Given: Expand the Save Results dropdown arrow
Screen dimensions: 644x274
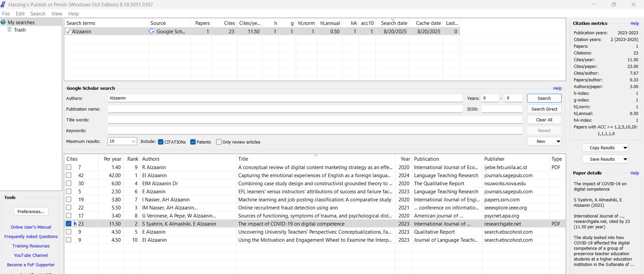Looking at the screenshot, I should pos(625,159).
